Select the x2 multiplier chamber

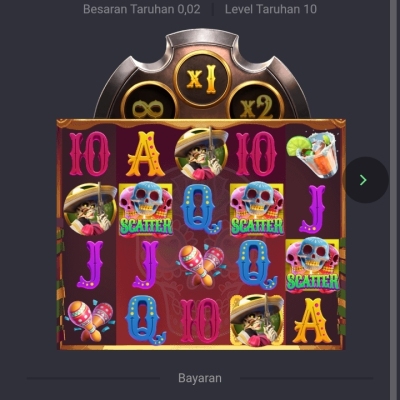point(256,102)
